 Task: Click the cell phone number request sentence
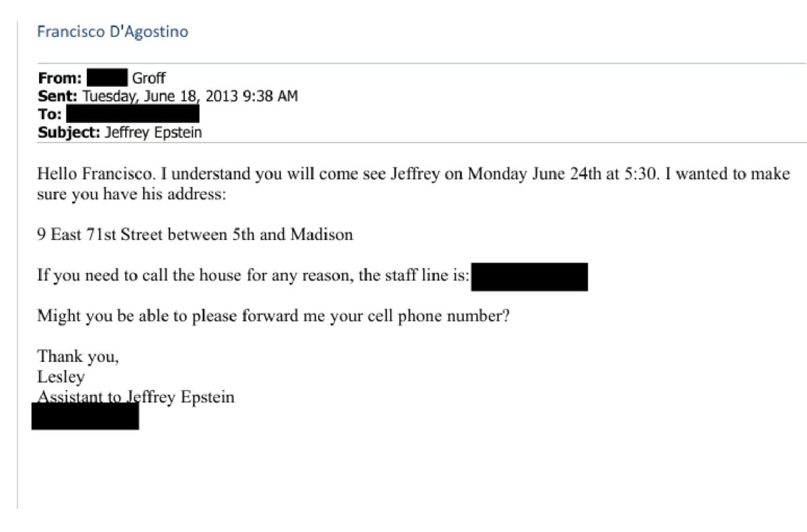point(272,316)
